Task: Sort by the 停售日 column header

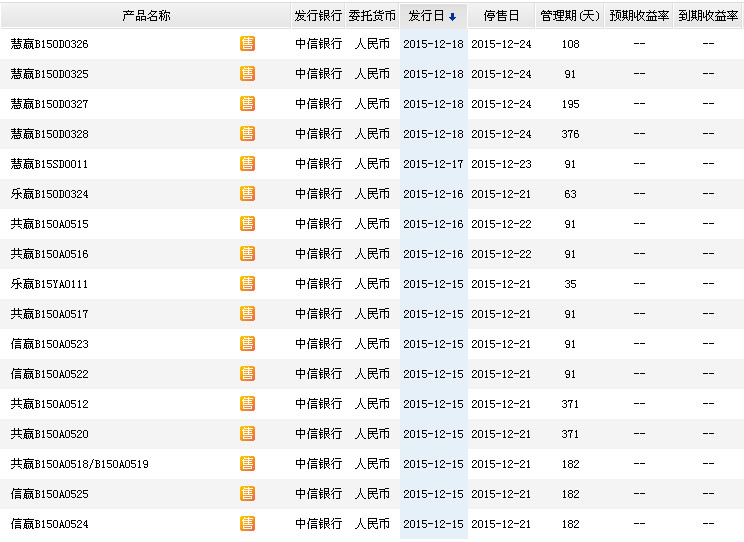Action: click(501, 16)
